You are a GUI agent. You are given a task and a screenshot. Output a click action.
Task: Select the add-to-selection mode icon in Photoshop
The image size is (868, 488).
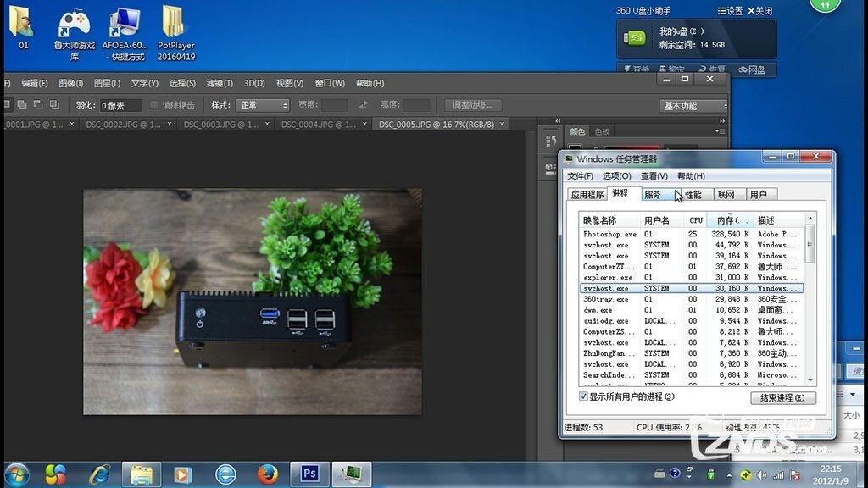tap(22, 104)
